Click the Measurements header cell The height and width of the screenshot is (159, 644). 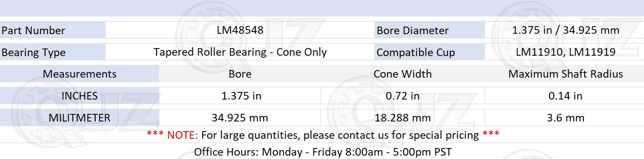click(x=80, y=74)
